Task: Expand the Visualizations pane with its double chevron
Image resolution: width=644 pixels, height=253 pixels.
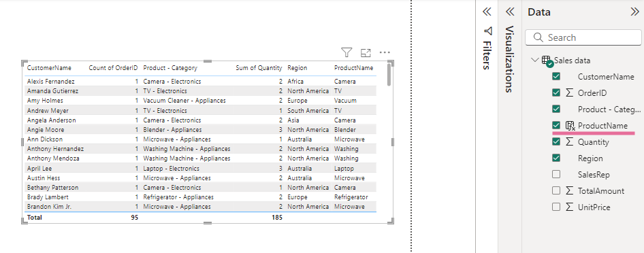Action: click(510, 12)
